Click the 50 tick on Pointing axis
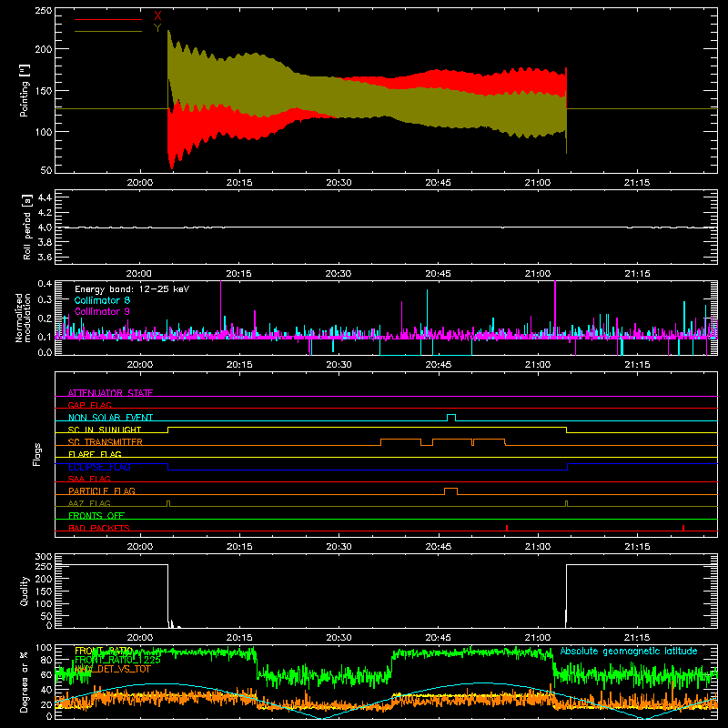Image resolution: width=728 pixels, height=728 pixels. 46,170
